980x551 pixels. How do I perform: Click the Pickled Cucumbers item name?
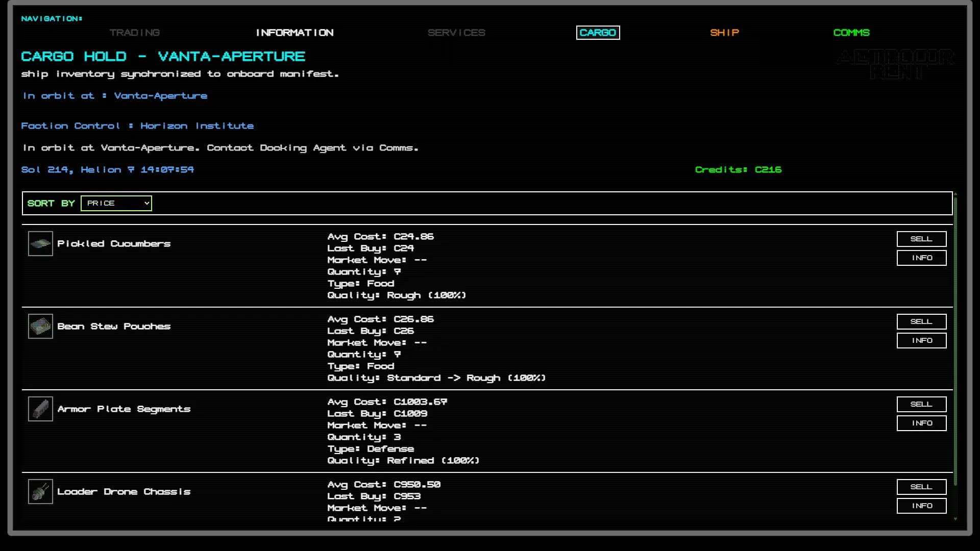[x=114, y=244]
